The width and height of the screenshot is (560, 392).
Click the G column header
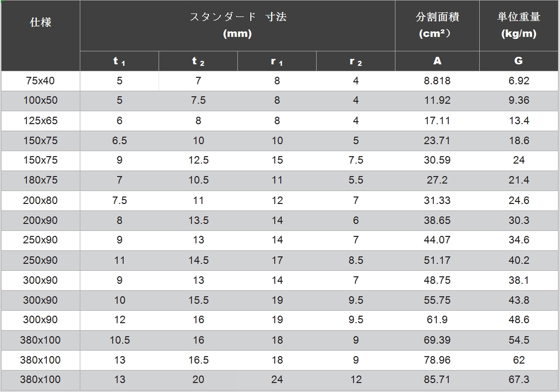pos(519,61)
